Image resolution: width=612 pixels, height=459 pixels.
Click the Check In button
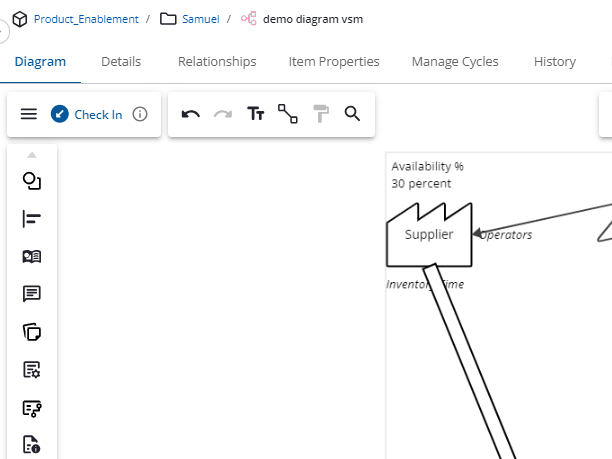pyautogui.click(x=87, y=114)
